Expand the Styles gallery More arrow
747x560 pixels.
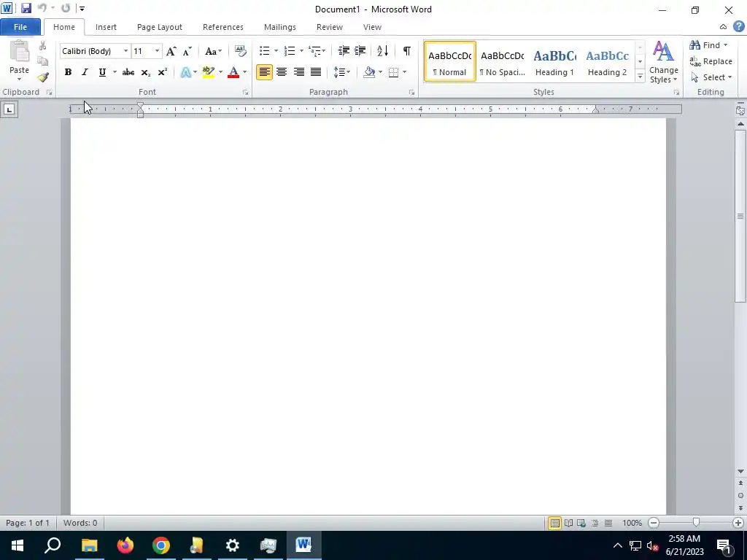click(x=640, y=76)
